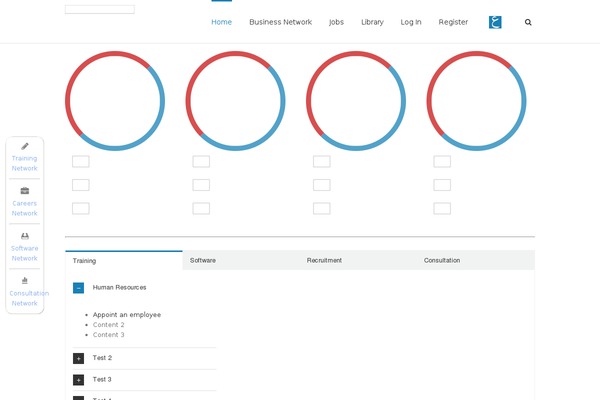Click top box under first circle
Screen dimensions: 600x400
(x=81, y=162)
